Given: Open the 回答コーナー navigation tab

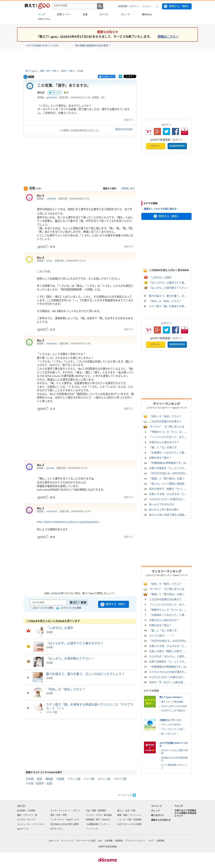Looking at the screenshot, I should (x=64, y=15).
